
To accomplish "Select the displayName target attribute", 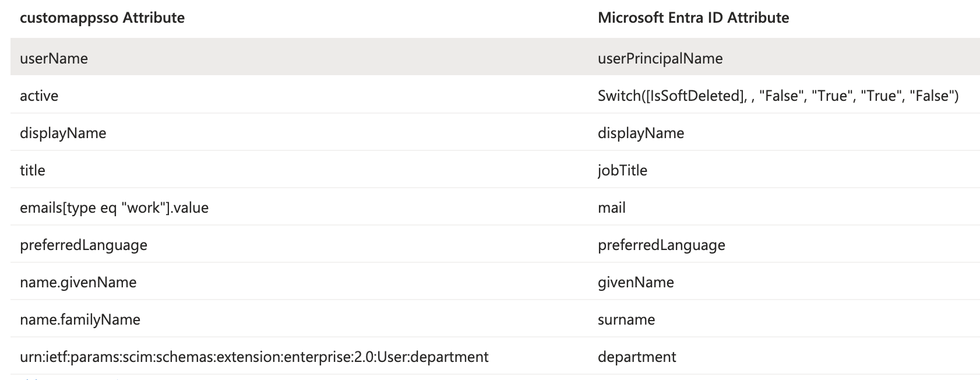I will point(63,133).
